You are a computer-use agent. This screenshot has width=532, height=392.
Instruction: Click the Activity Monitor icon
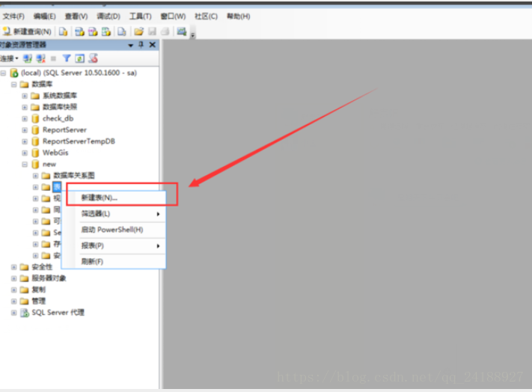coord(182,31)
